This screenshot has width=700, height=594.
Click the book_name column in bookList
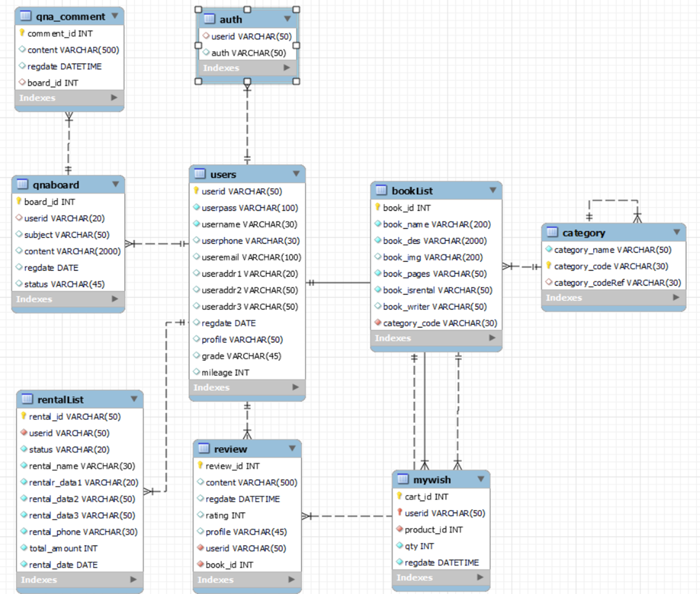point(436,224)
